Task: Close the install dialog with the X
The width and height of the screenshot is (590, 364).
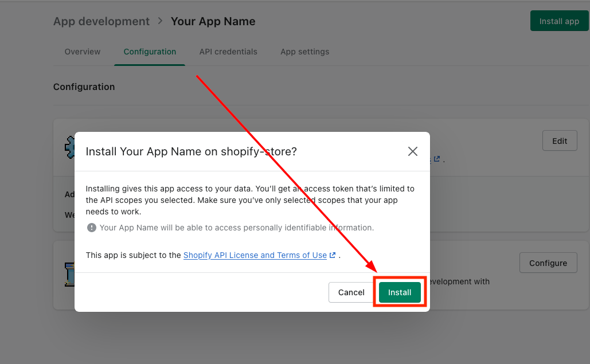Action: pyautogui.click(x=412, y=151)
